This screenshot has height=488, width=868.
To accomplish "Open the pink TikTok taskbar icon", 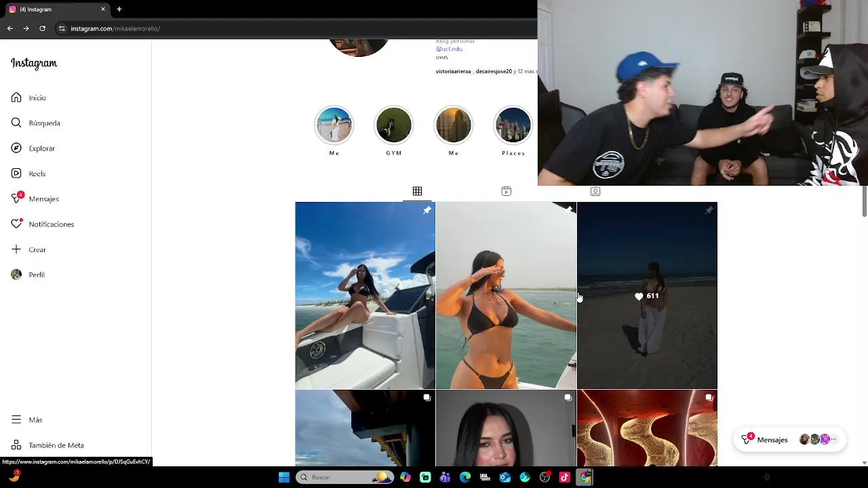I will 564,477.
